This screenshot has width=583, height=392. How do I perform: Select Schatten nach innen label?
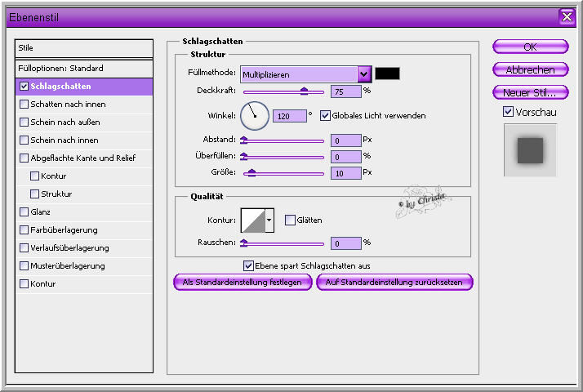point(68,105)
